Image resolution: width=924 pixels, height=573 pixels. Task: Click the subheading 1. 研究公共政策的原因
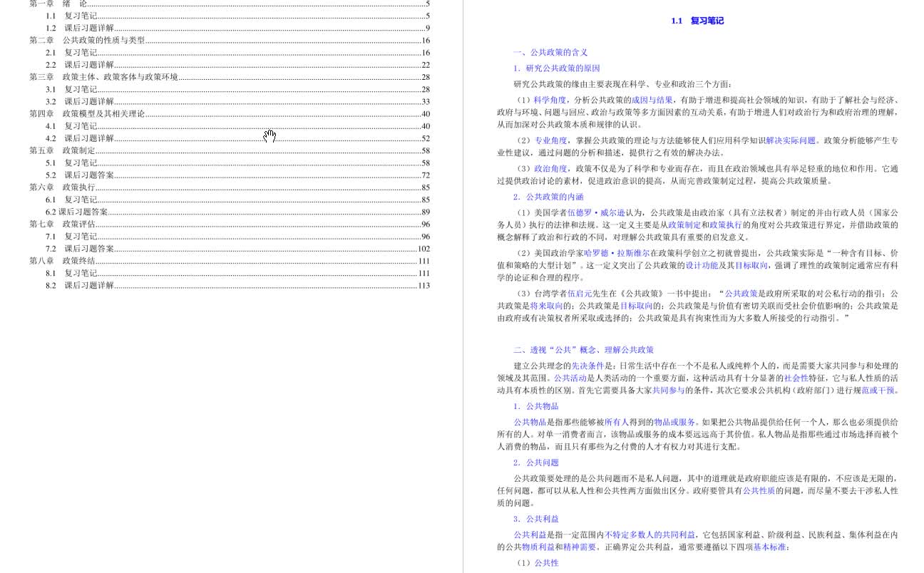[x=557, y=68]
